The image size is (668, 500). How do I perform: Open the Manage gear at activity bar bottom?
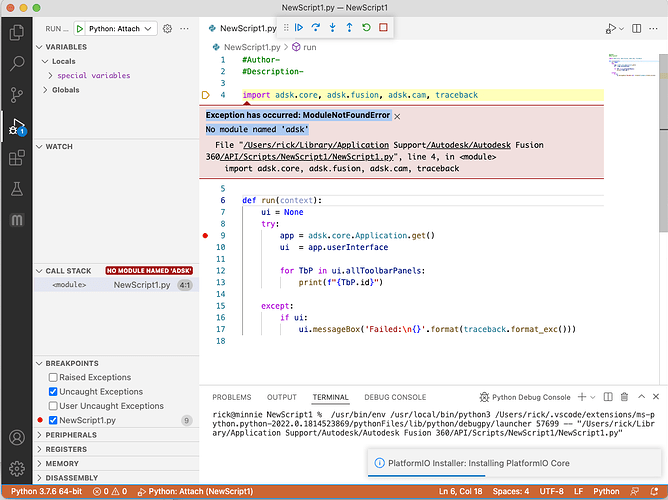(x=17, y=468)
